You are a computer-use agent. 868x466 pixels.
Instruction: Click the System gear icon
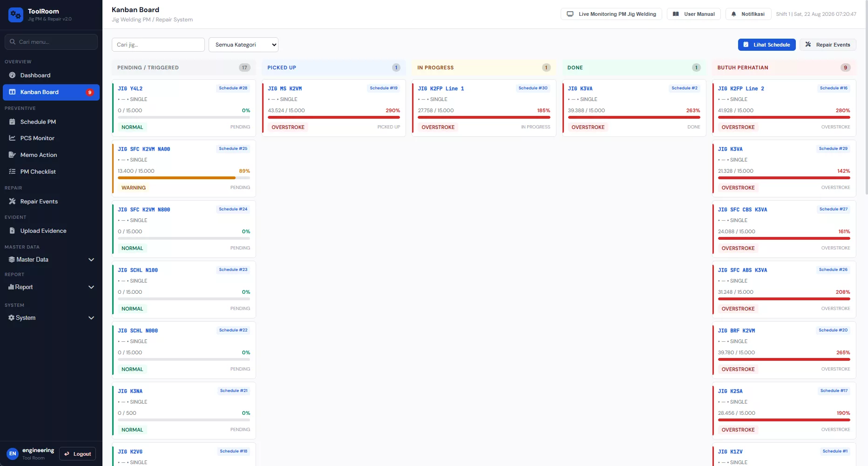point(12,318)
